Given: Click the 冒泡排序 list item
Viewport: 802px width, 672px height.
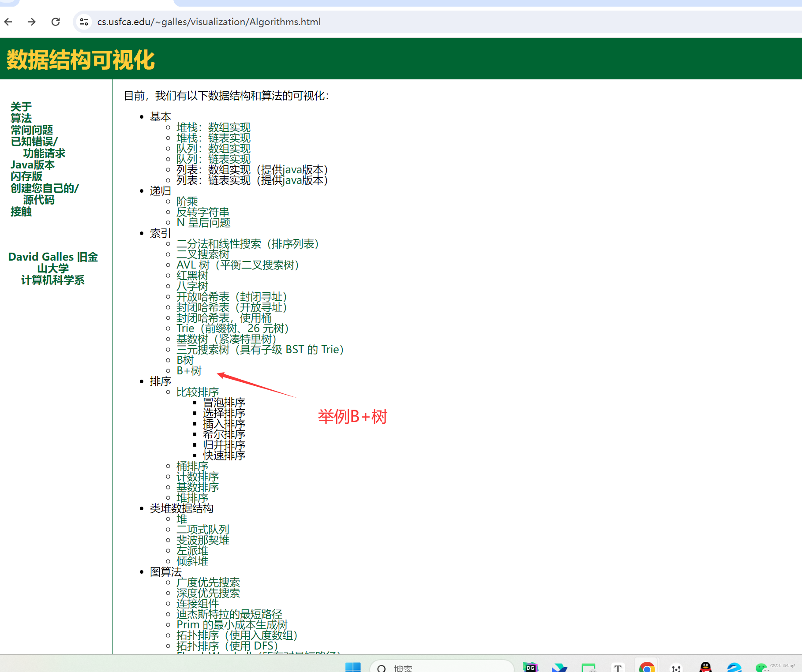Looking at the screenshot, I should (x=224, y=403).
